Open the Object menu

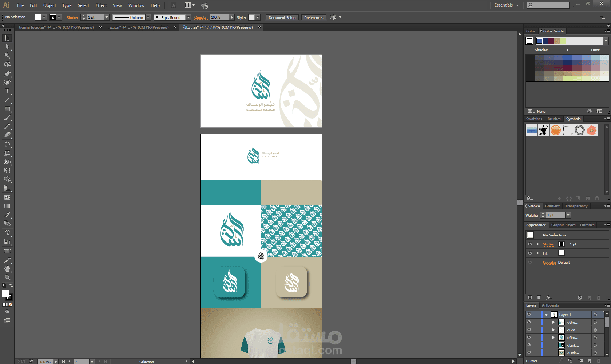point(49,5)
